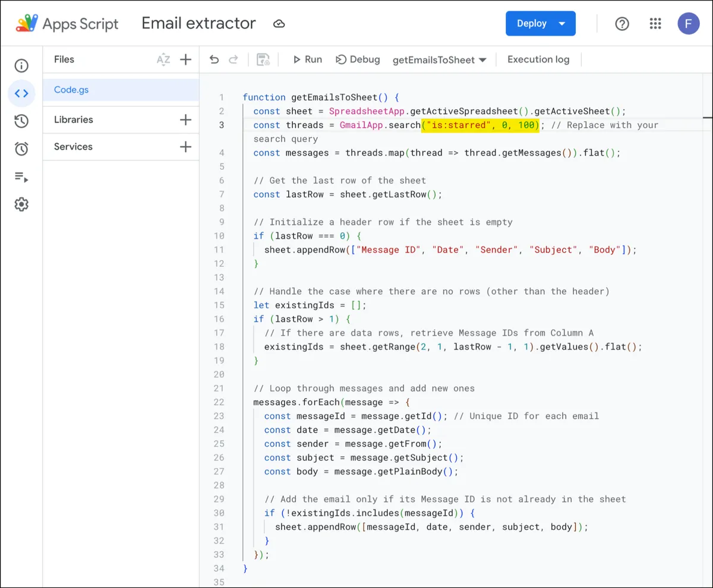Add a new file with plus icon
The width and height of the screenshot is (713, 588).
tap(186, 59)
